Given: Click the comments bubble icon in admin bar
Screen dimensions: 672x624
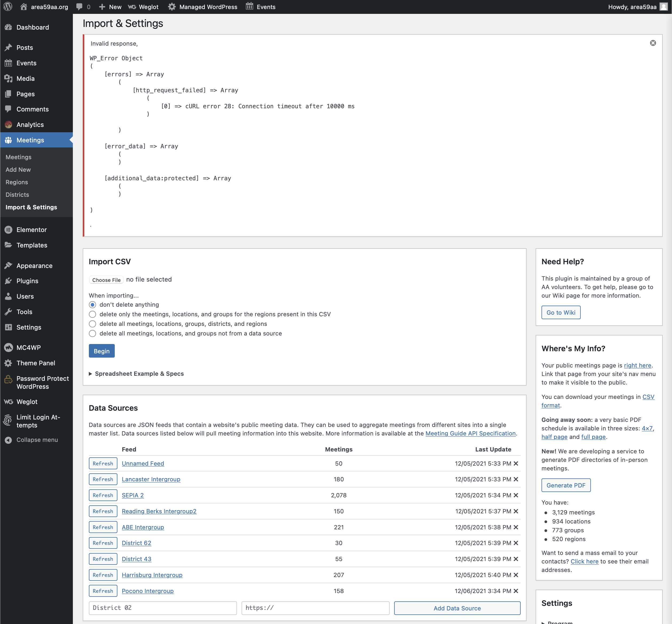Looking at the screenshot, I should (80, 7).
